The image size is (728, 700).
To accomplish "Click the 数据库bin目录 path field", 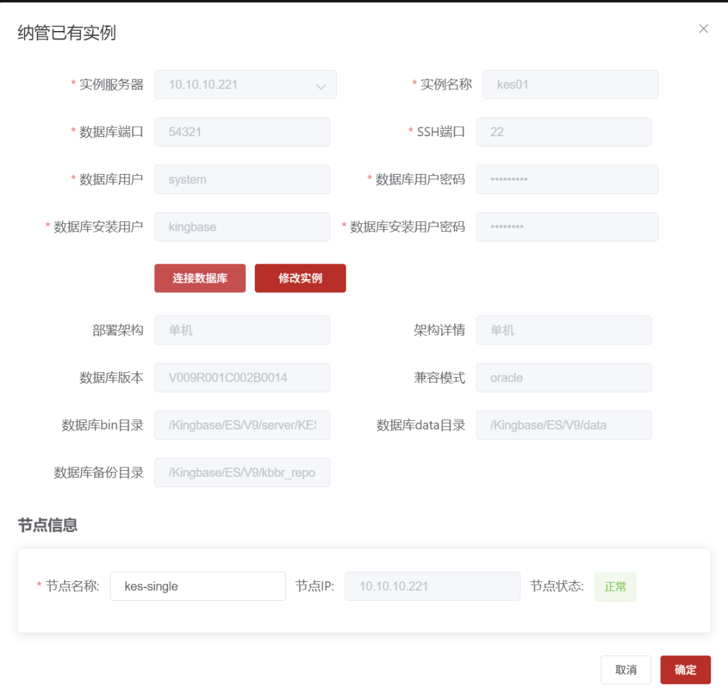I will tap(242, 425).
